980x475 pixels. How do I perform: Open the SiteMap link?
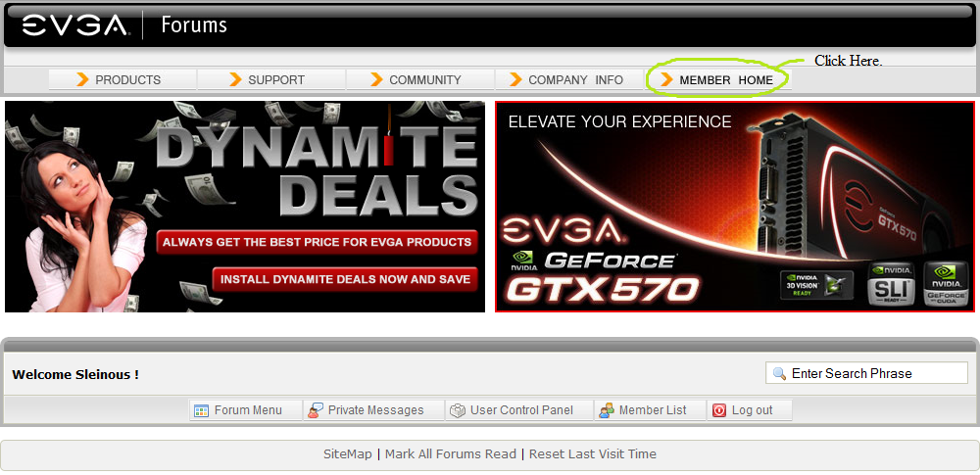[348, 454]
